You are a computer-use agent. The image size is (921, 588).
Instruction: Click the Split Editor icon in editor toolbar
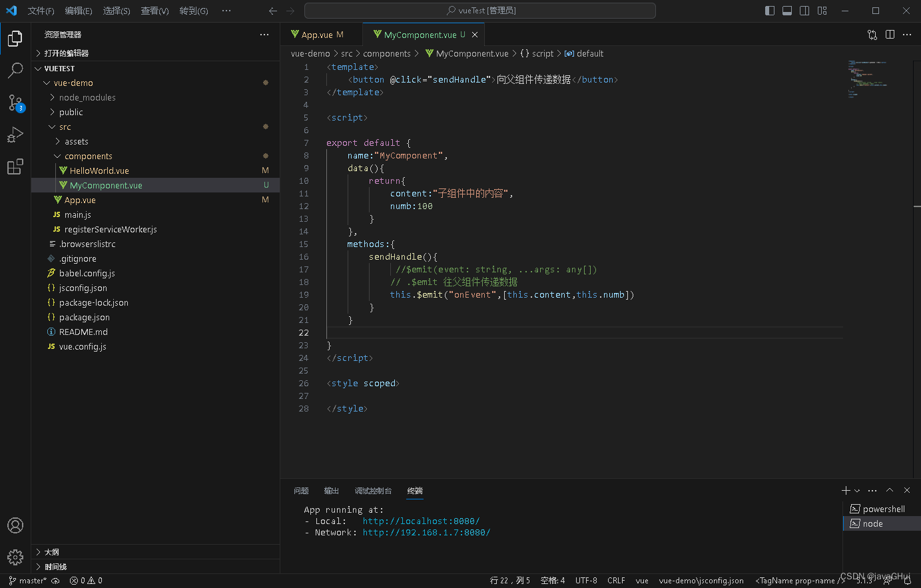890,34
